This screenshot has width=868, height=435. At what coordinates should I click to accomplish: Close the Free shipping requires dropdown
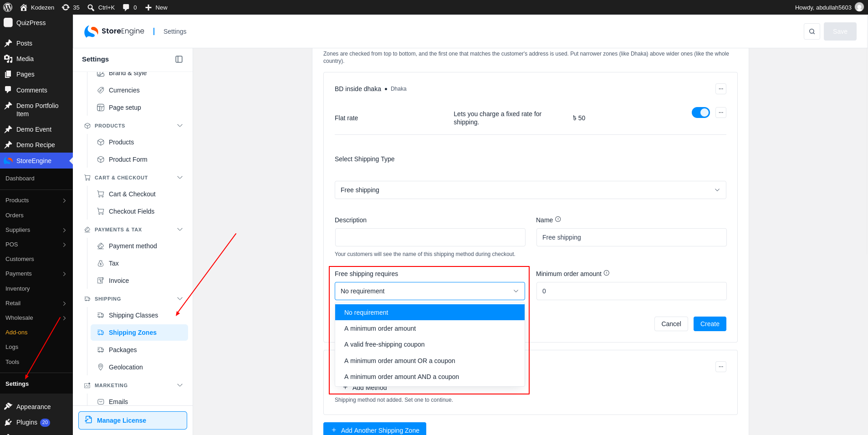pyautogui.click(x=430, y=291)
